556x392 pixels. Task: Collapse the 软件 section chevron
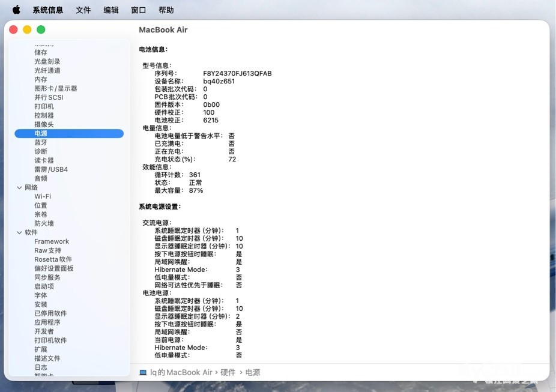(19, 232)
